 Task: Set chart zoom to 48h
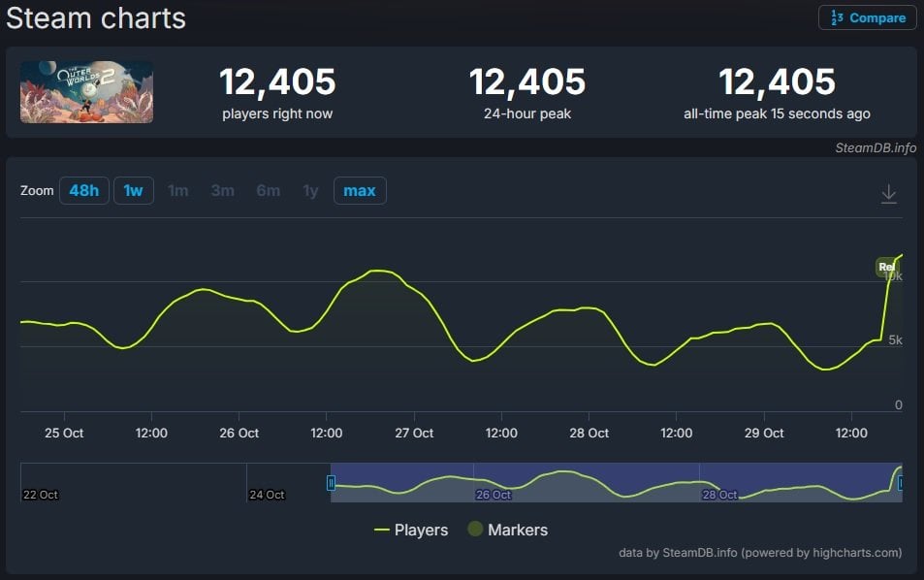pos(84,191)
